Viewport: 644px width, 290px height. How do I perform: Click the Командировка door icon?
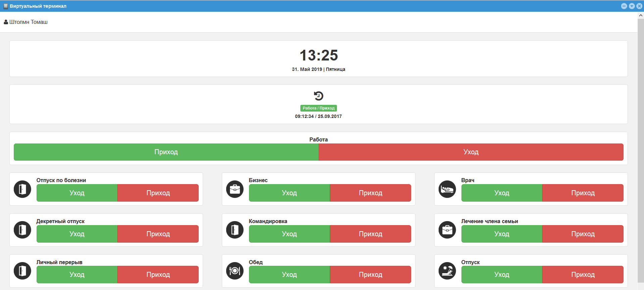click(x=235, y=230)
